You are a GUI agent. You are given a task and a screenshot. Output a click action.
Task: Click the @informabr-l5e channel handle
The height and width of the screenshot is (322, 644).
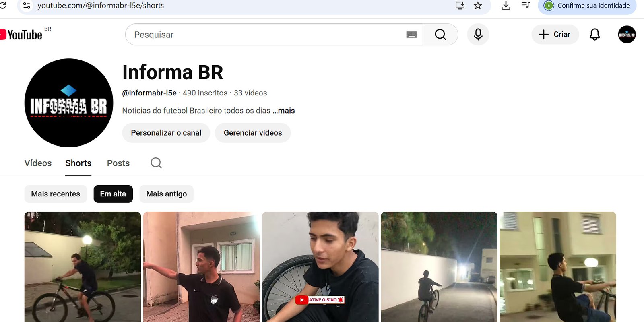[x=149, y=93]
